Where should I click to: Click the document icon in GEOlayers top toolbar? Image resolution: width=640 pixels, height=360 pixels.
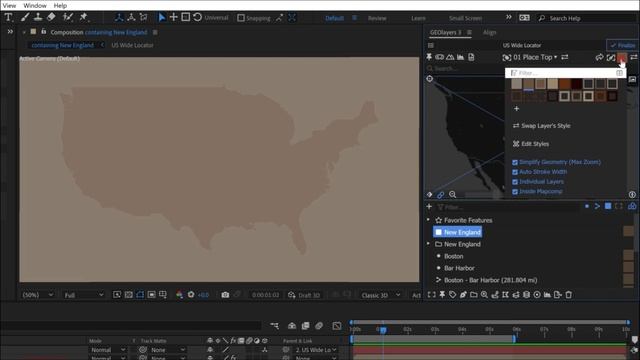pyautogui.click(x=471, y=57)
